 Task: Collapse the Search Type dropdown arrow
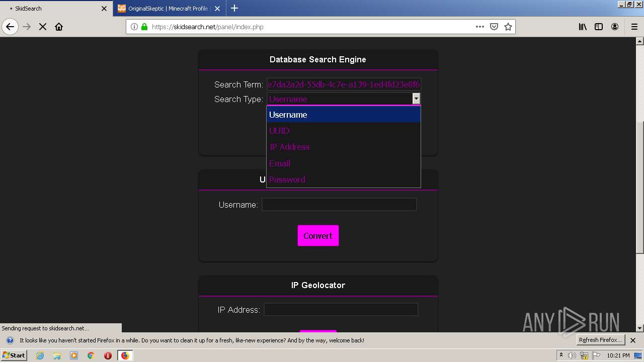pyautogui.click(x=416, y=99)
